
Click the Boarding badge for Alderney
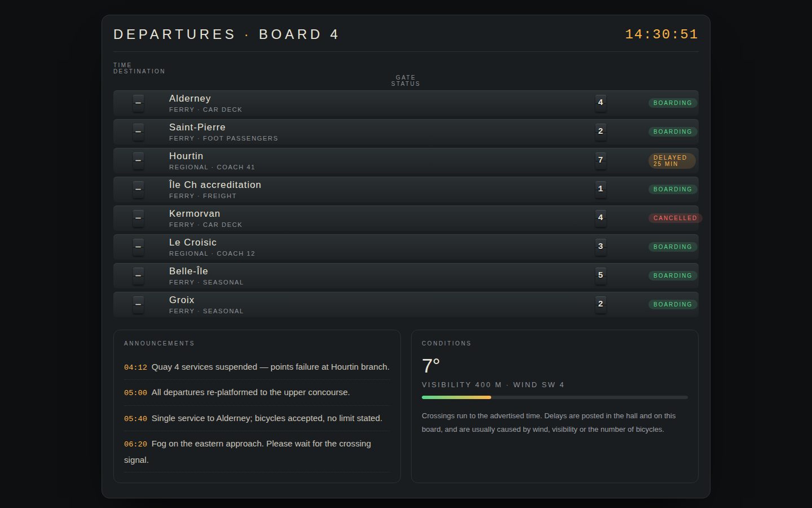tap(673, 103)
